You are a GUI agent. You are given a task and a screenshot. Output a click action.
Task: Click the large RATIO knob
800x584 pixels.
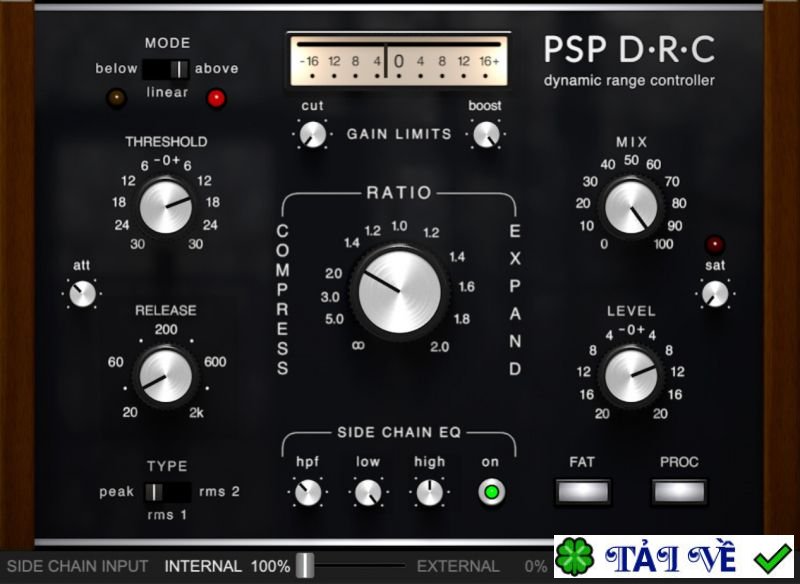point(399,292)
